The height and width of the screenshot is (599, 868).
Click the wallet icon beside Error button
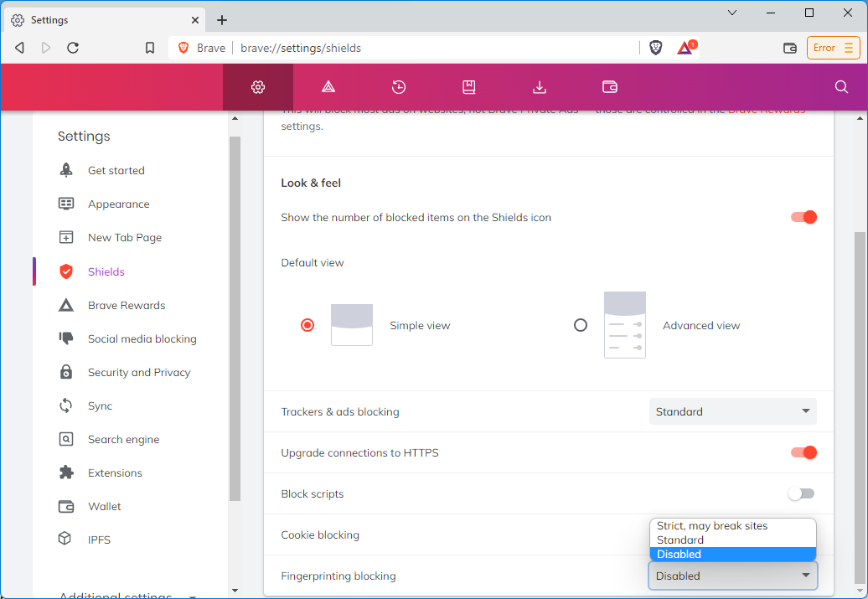(789, 48)
